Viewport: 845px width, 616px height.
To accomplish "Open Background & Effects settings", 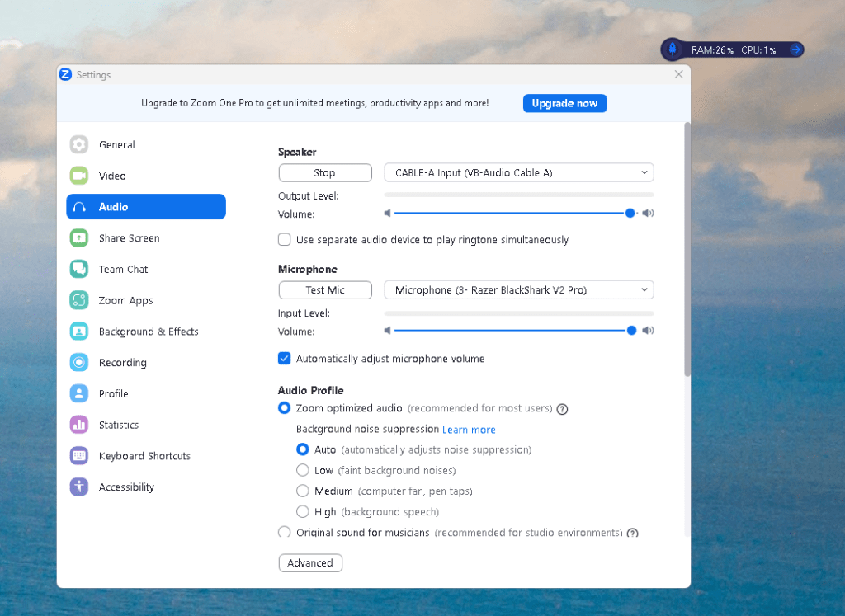I will pos(146,332).
